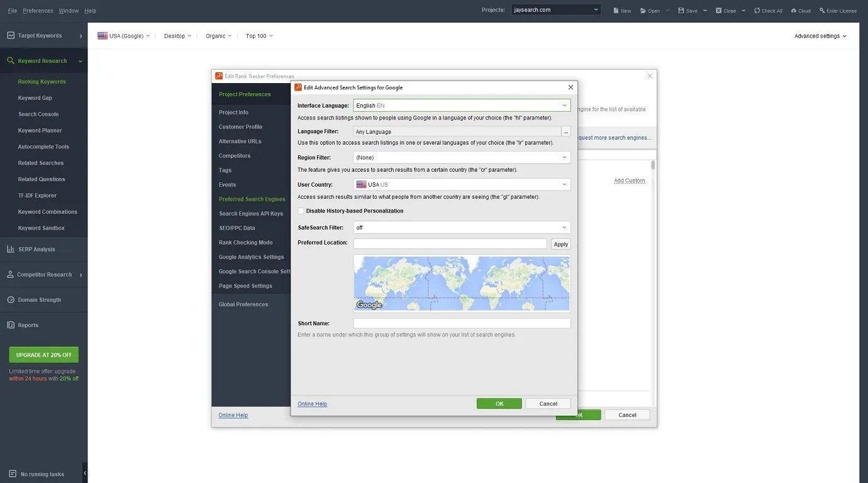
Task: Click the Google world map preview
Action: point(462,284)
